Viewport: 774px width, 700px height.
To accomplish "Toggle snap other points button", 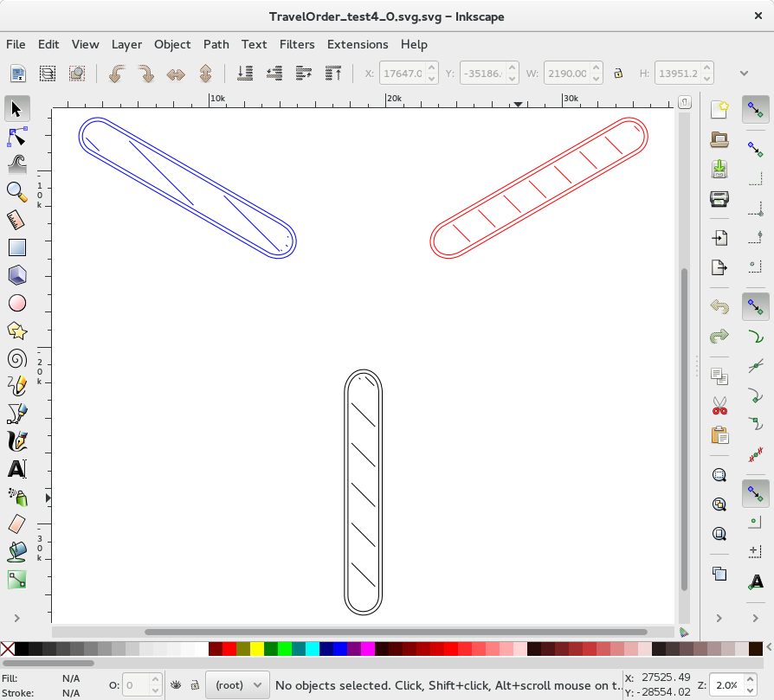I will pyautogui.click(x=755, y=493).
